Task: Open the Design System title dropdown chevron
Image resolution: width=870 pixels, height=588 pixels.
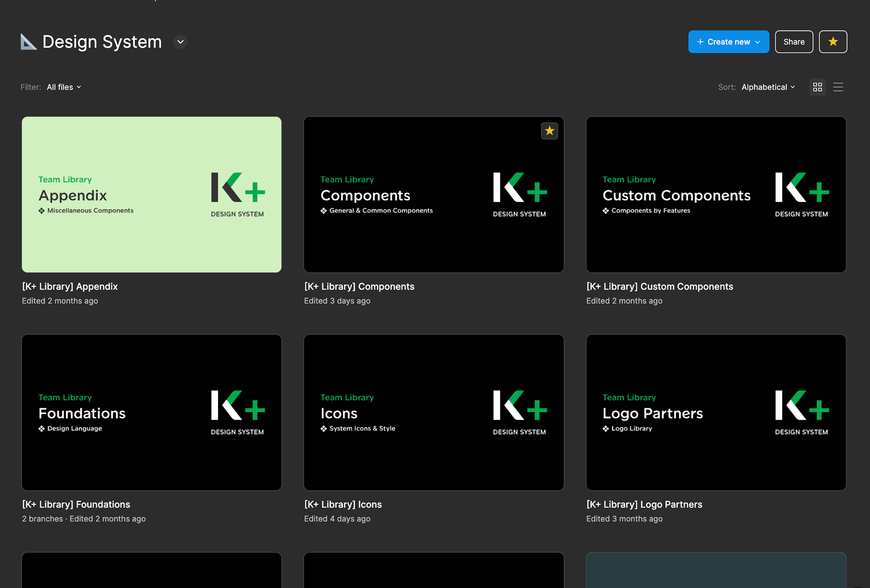Action: (180, 42)
